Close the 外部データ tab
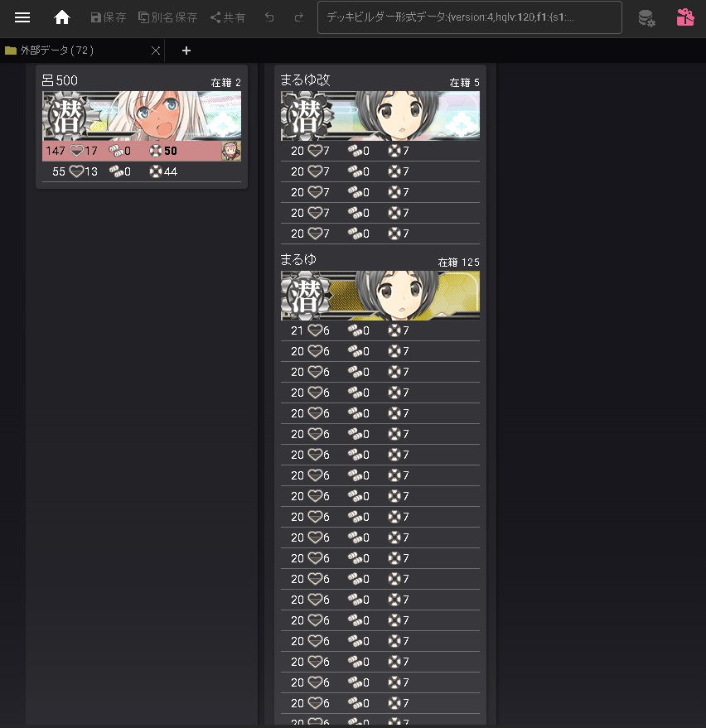 [156, 51]
